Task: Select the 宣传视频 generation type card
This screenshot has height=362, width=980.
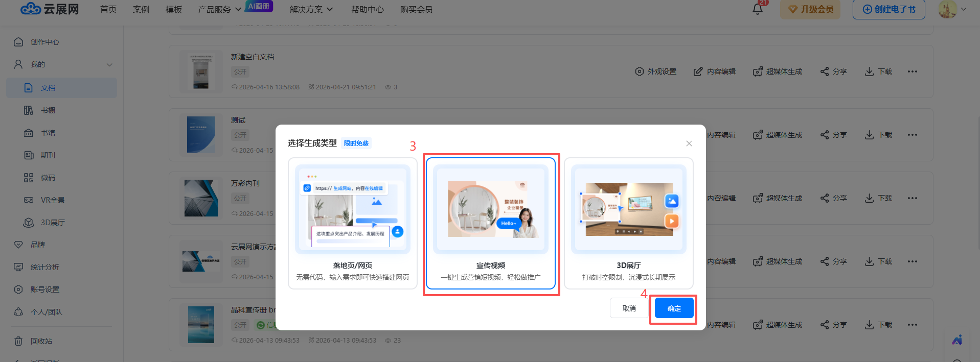Action: point(490,223)
